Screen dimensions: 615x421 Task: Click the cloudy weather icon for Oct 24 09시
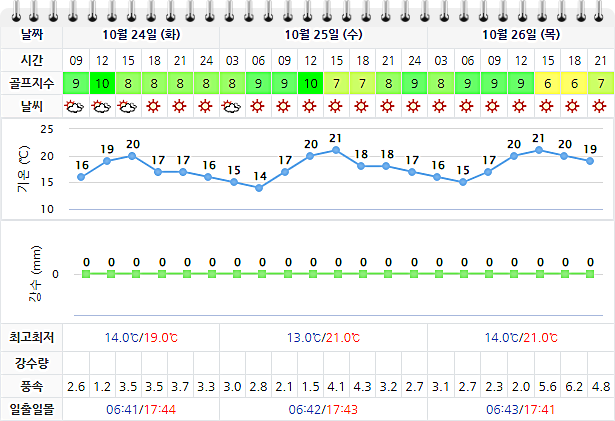point(75,106)
